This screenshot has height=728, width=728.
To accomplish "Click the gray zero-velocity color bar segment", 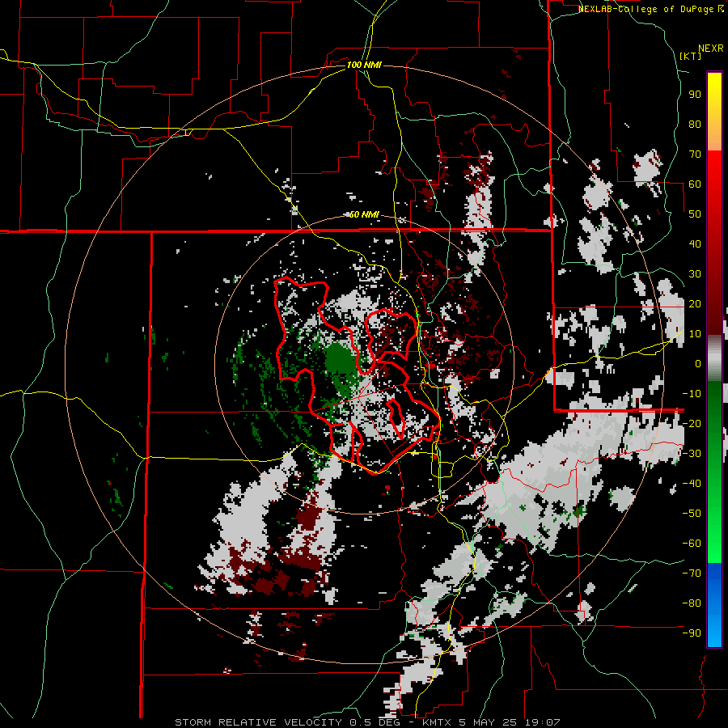I will [714, 358].
